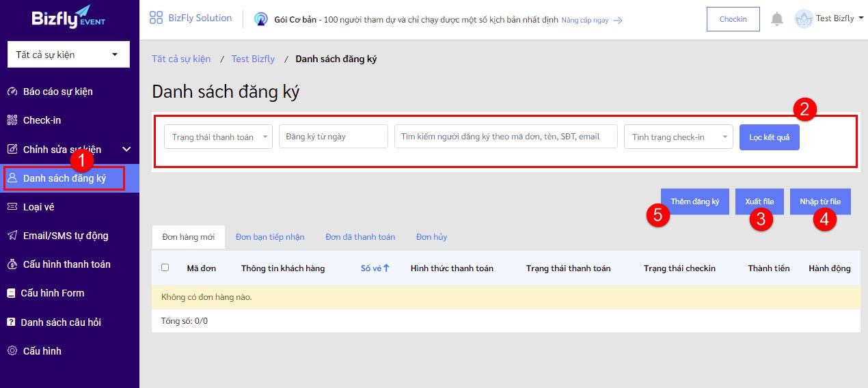Image resolution: width=868 pixels, height=388 pixels.
Task: Open Check-in QR icon in sidebar
Action: tap(12, 120)
